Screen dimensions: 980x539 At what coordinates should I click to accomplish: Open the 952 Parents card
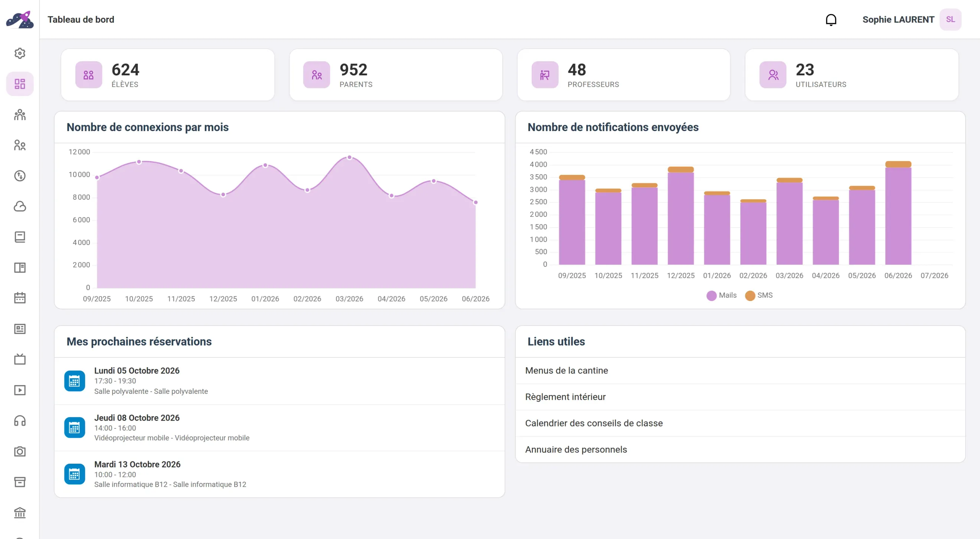point(396,75)
